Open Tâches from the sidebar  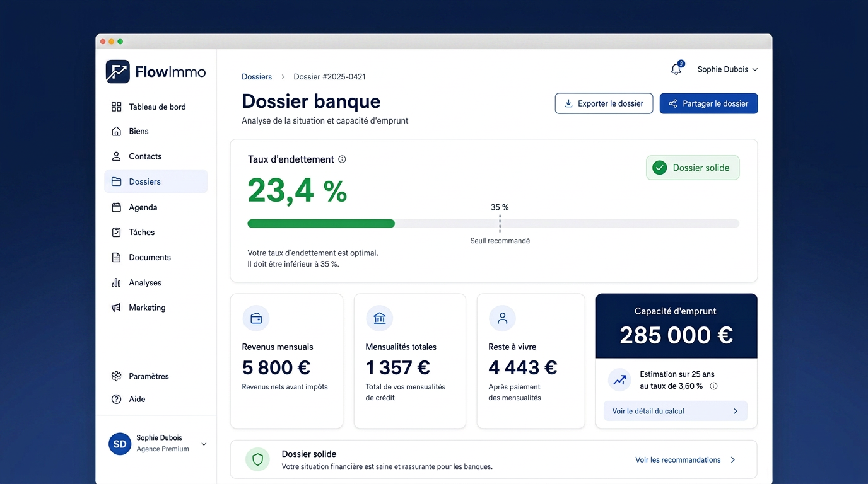click(156, 232)
